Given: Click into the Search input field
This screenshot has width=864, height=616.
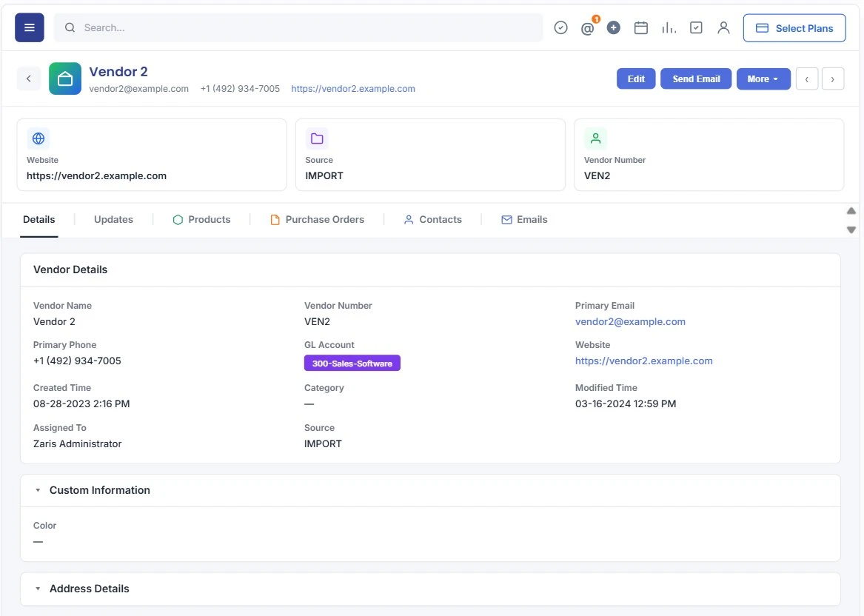Looking at the screenshot, I should (x=298, y=27).
